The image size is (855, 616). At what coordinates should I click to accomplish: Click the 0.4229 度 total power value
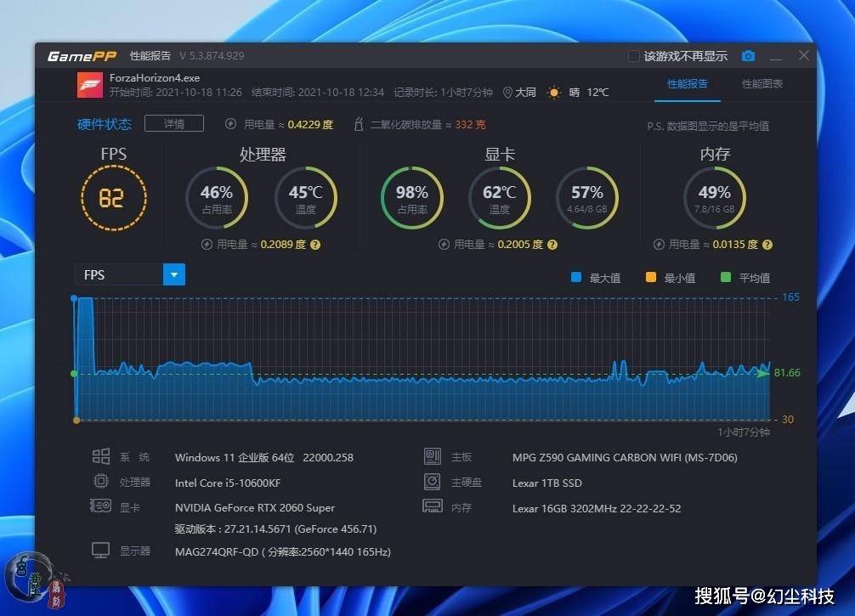tap(309, 125)
